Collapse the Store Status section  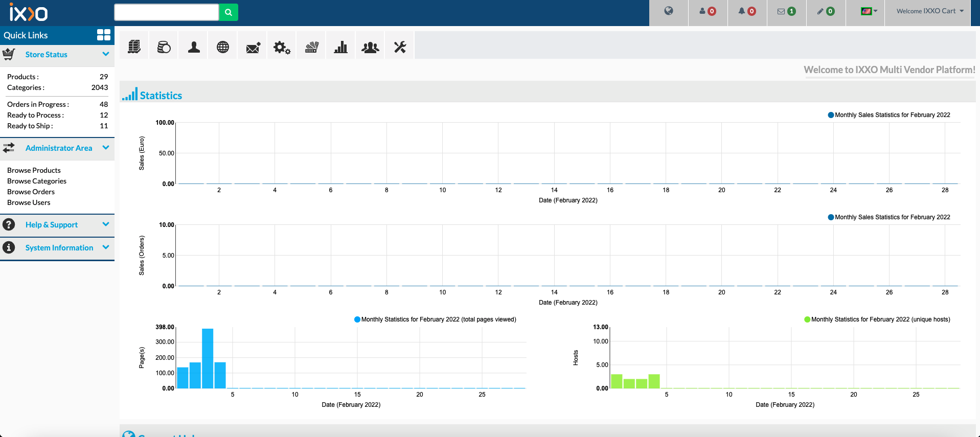click(x=106, y=54)
